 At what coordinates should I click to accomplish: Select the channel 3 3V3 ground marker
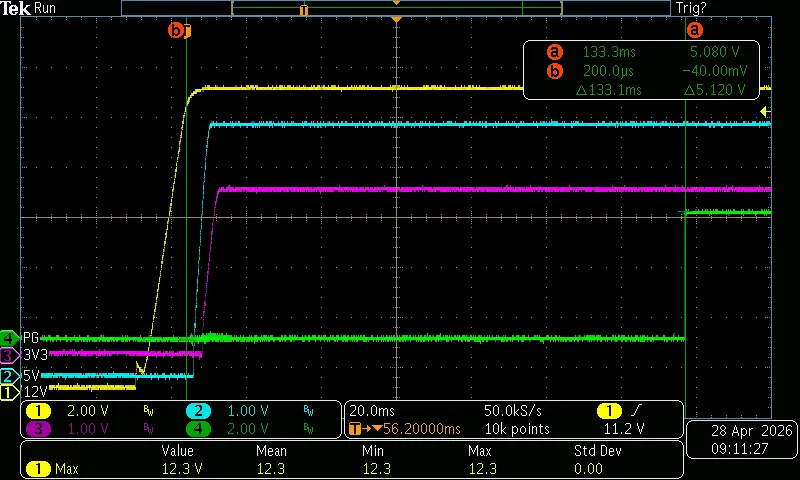(9, 355)
